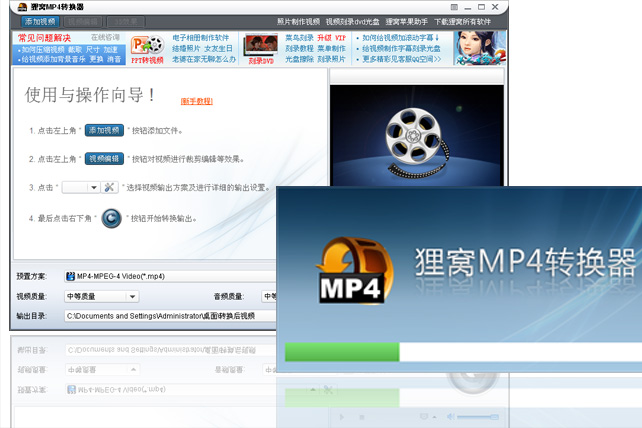Click the 添加视频 toolbar button
Image resolution: width=642 pixels, height=428 pixels.
[40, 22]
